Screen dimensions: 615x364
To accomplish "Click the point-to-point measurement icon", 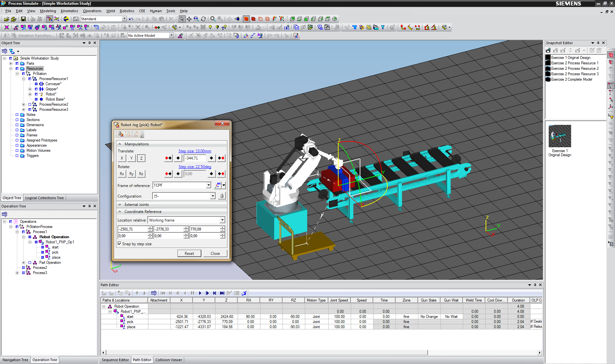I will pos(403,27).
